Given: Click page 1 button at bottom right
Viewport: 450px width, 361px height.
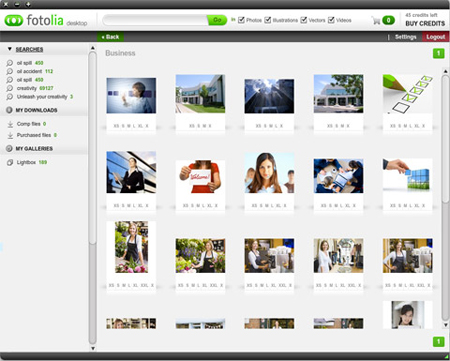Looking at the screenshot, I should pyautogui.click(x=438, y=341).
